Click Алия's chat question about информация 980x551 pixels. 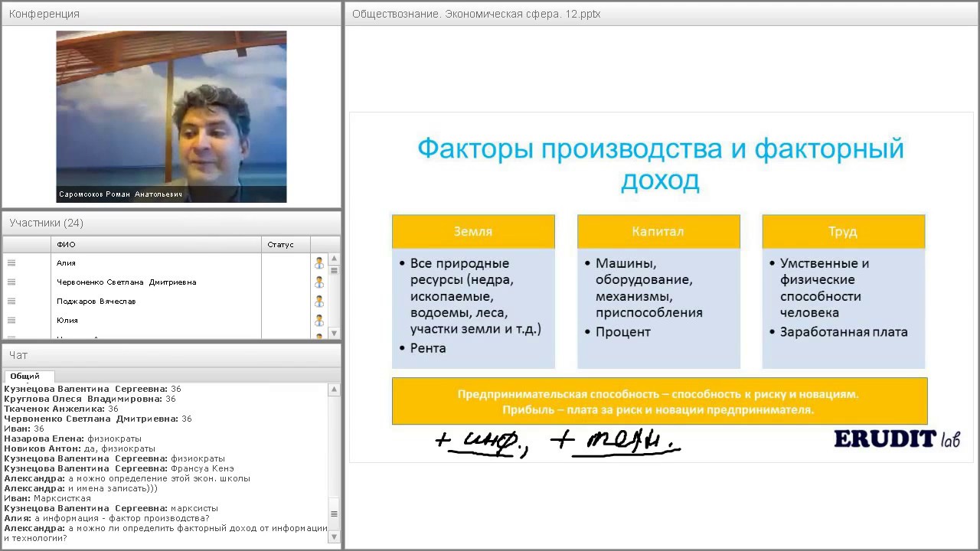[x=106, y=518]
